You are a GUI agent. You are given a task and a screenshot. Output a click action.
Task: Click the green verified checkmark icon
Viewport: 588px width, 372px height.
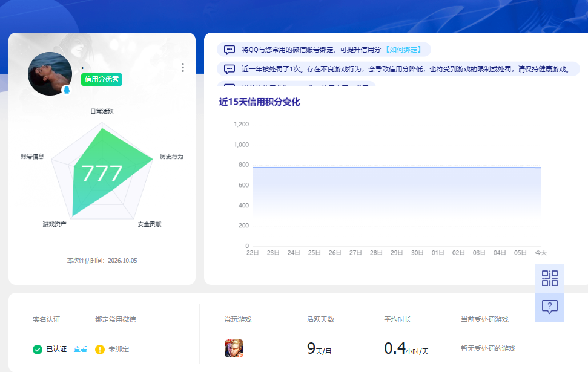[38, 350]
